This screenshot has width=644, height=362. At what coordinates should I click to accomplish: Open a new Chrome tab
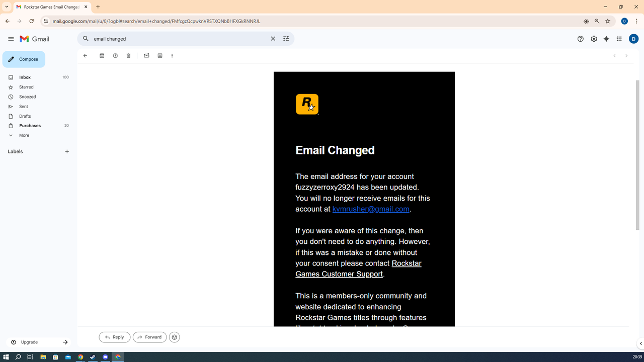coord(98,7)
